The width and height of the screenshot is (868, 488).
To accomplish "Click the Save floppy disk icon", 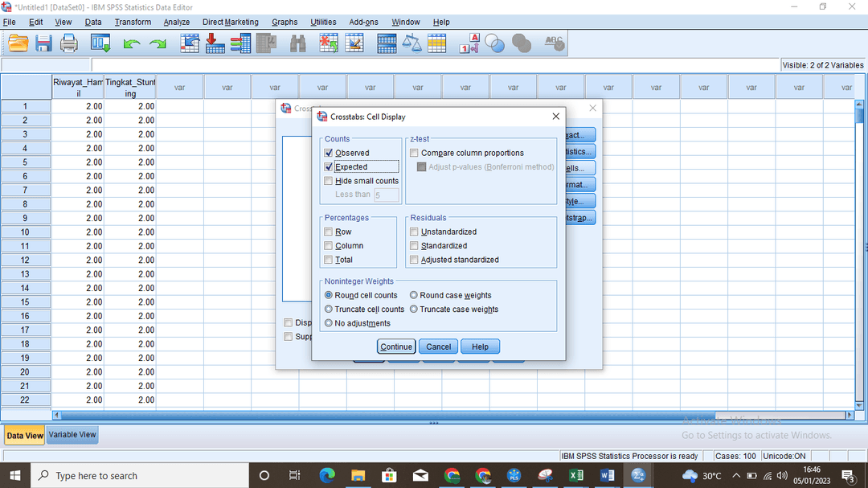I will click(x=43, y=43).
